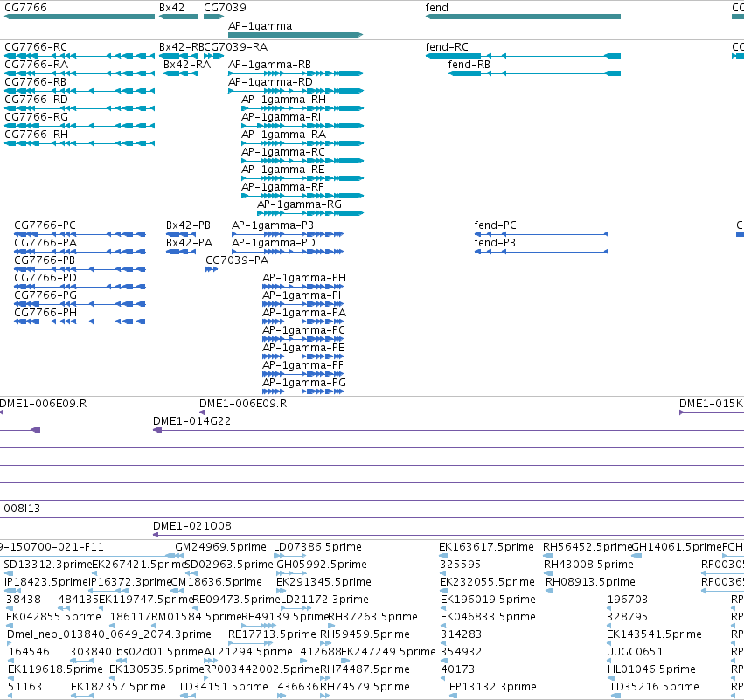Click EST label EK291345.5prime

click(x=324, y=582)
